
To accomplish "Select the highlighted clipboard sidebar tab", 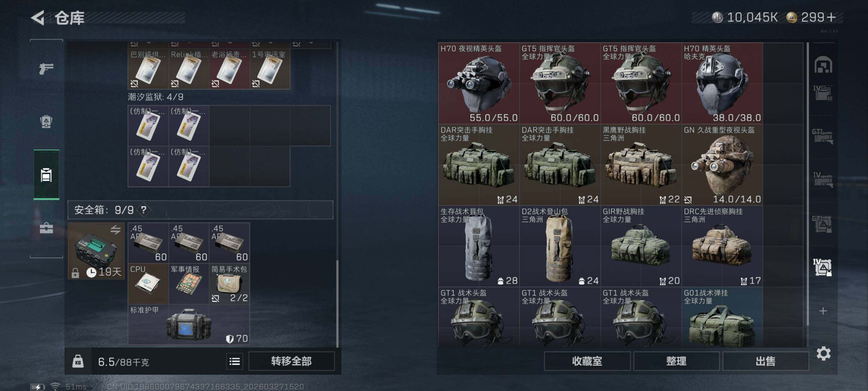I will (x=46, y=174).
